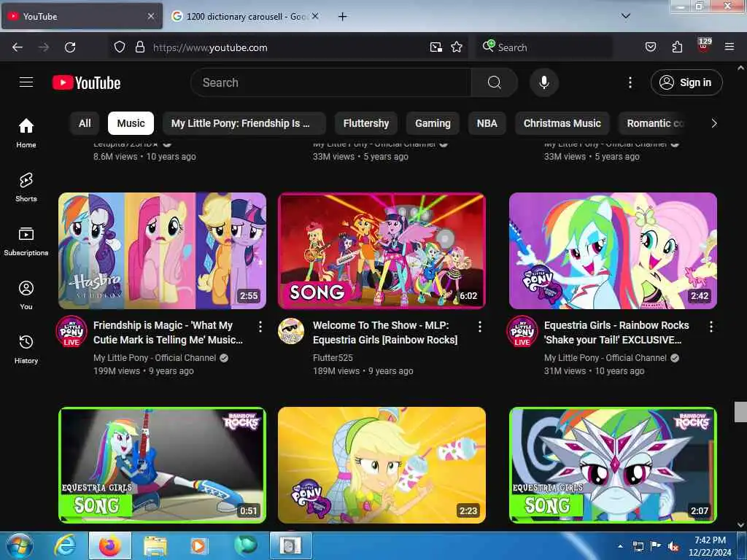747x560 pixels.
Task: Click the muted volume icon in system tray
Action: [x=673, y=547]
